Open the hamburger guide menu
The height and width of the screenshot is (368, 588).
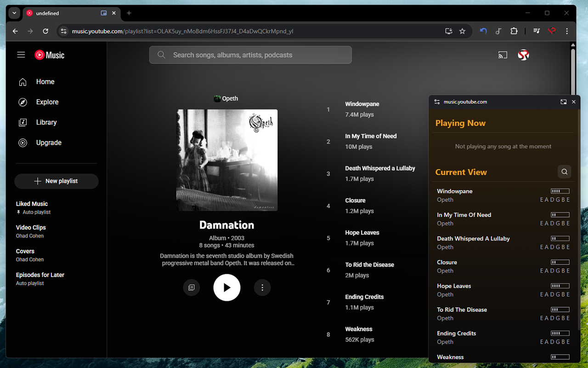tap(21, 55)
